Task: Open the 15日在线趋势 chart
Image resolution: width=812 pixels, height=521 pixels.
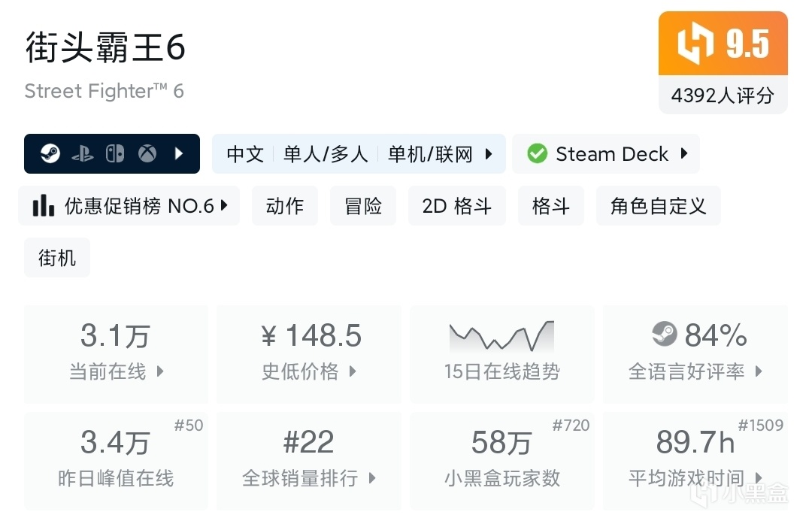Action: coord(501,353)
